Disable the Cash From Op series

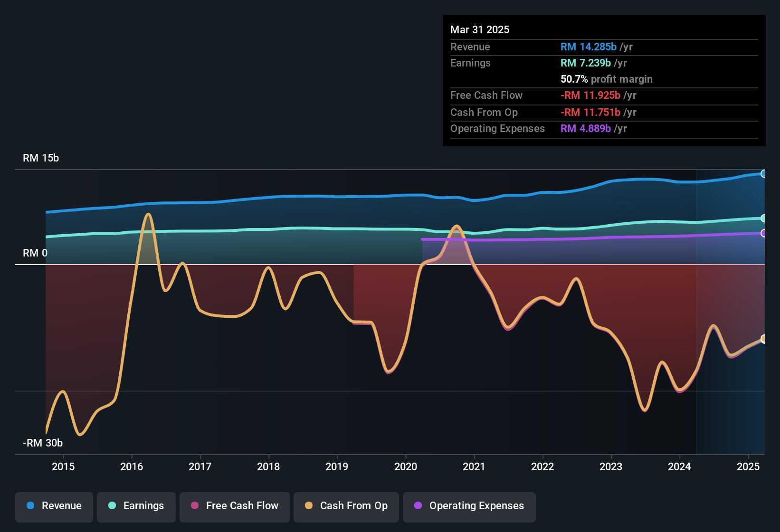tap(346, 506)
